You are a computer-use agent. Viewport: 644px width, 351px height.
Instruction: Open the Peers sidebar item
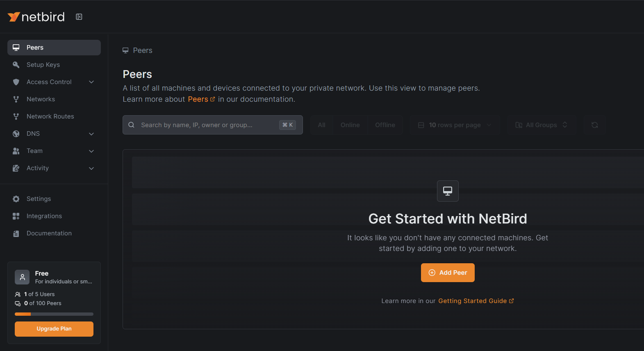tap(54, 48)
